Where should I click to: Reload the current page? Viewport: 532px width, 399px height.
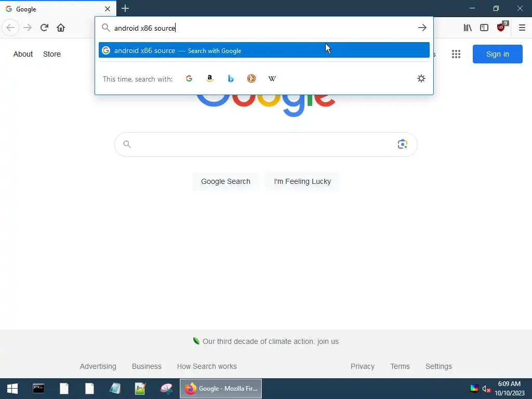click(44, 28)
